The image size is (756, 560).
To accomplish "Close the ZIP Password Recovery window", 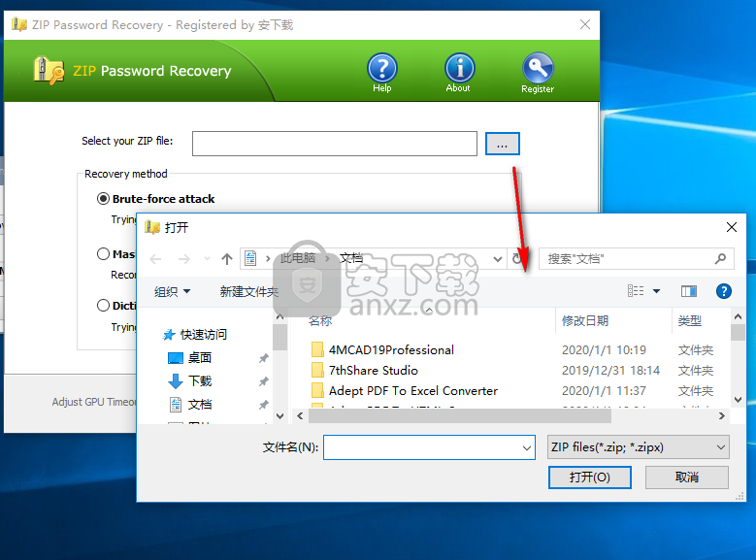I will coord(585,24).
